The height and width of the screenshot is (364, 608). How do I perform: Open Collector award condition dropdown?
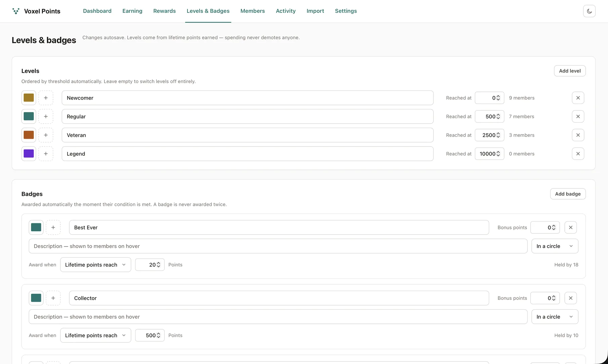[x=96, y=335]
